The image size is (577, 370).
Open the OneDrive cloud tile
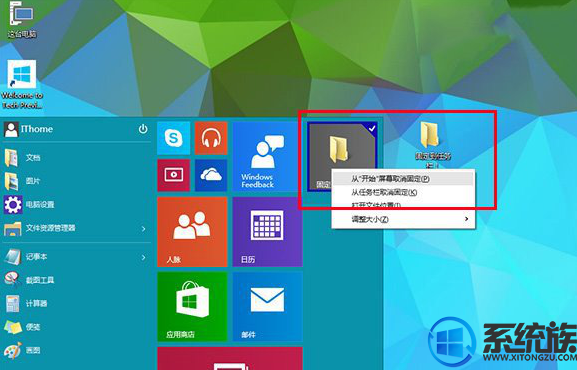(211, 175)
